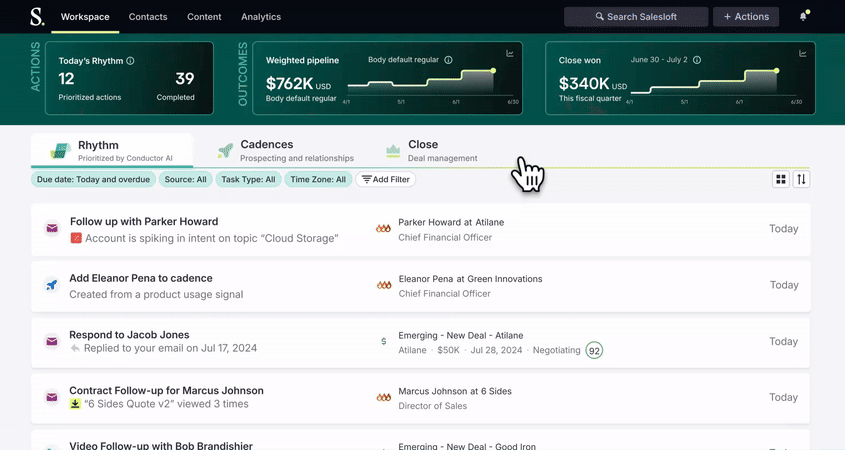
Task: Click dollar deal icon beside Emerging - New Deal - Atilane
Action: [x=384, y=341]
